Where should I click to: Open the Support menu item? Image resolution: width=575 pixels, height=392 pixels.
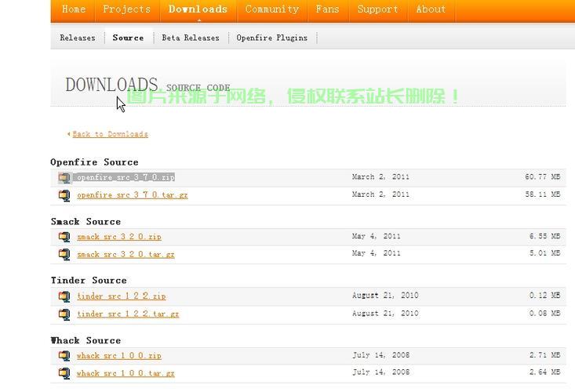point(377,9)
